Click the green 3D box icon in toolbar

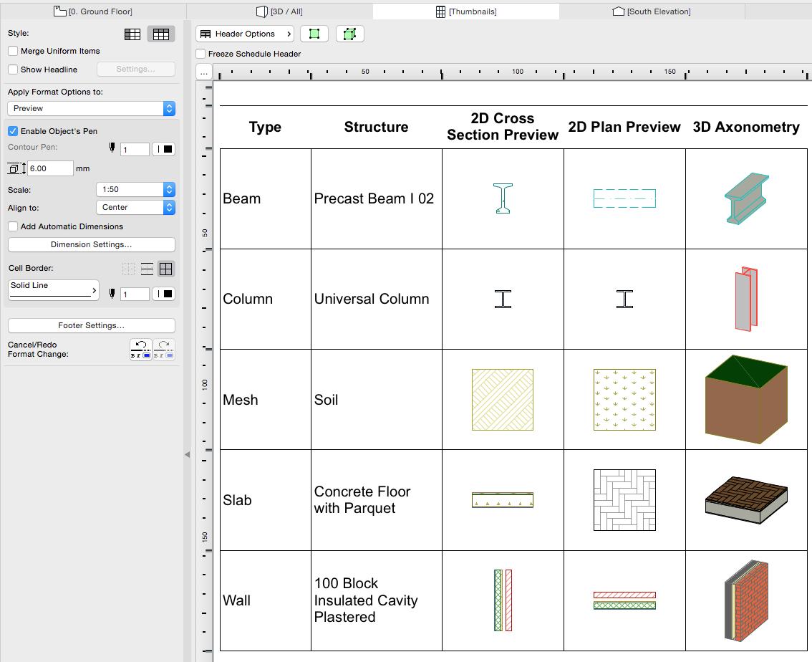349,34
